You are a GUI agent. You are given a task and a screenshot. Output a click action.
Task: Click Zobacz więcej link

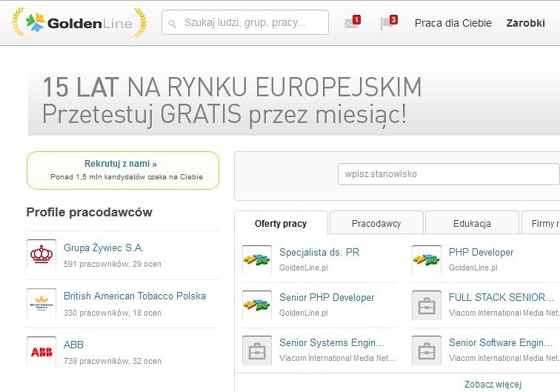[493, 384]
